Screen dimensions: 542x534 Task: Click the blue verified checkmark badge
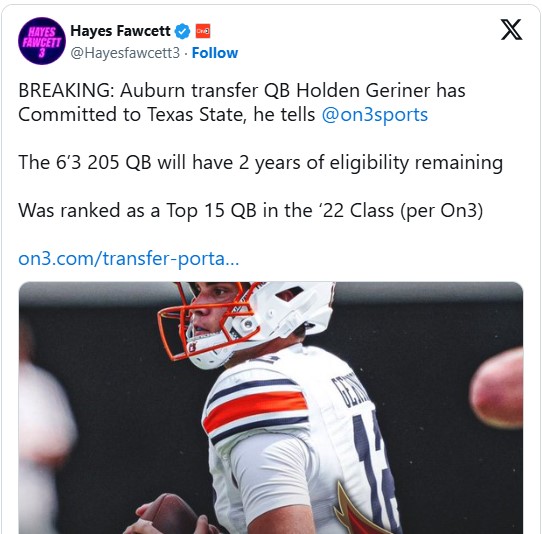tap(182, 31)
